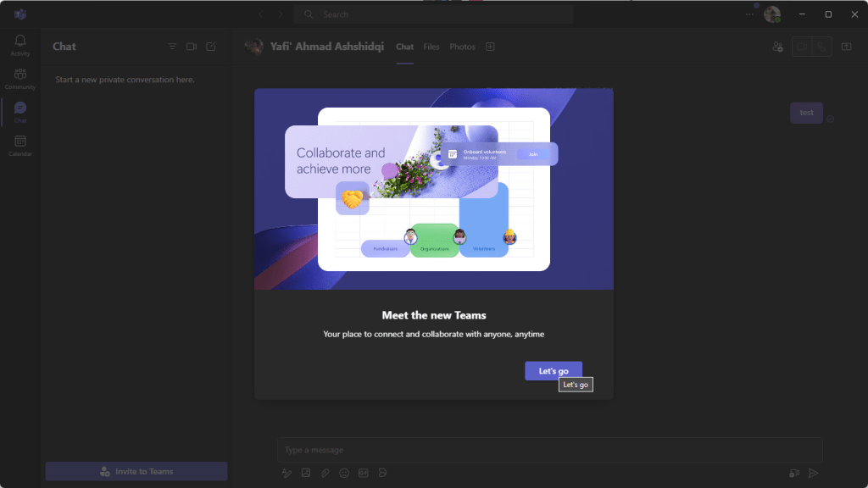Viewport: 868px width, 488px height.
Task: Open the emoji picker in the compose bar
Action: tap(344, 473)
